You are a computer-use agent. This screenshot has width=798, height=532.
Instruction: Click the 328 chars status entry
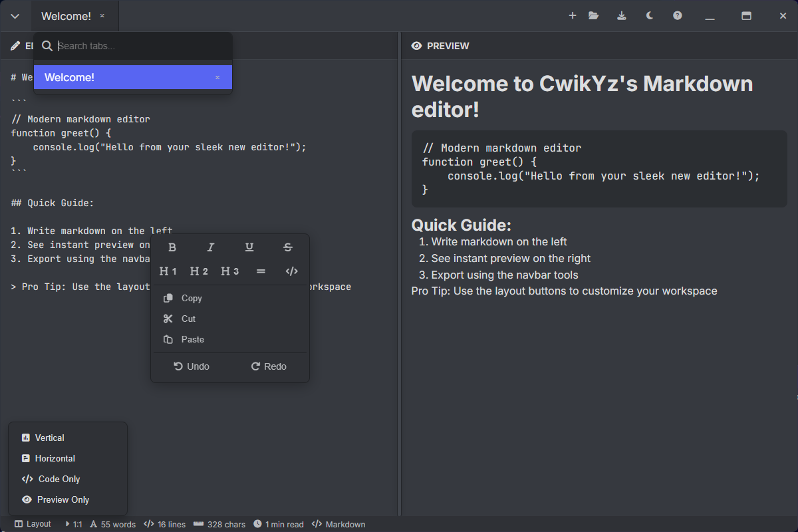[219, 524]
